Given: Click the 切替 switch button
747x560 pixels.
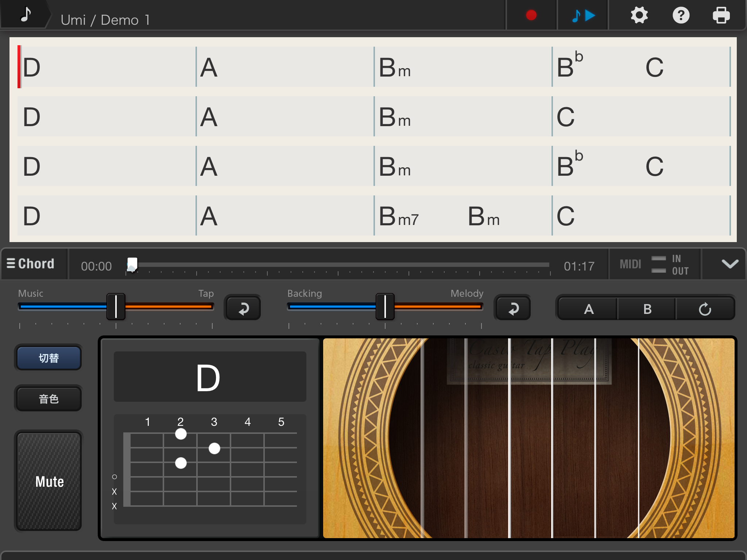Looking at the screenshot, I should (49, 358).
